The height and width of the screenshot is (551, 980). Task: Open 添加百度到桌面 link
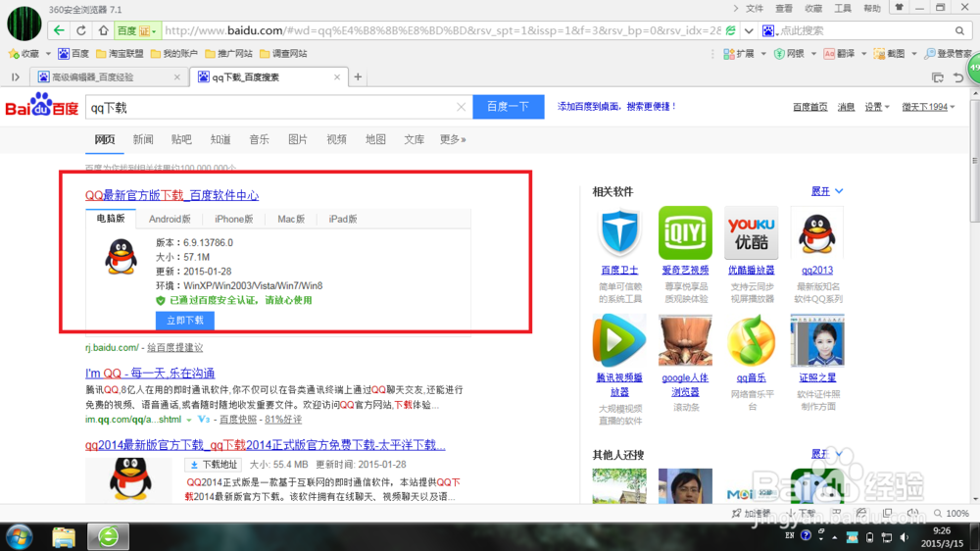coord(616,107)
